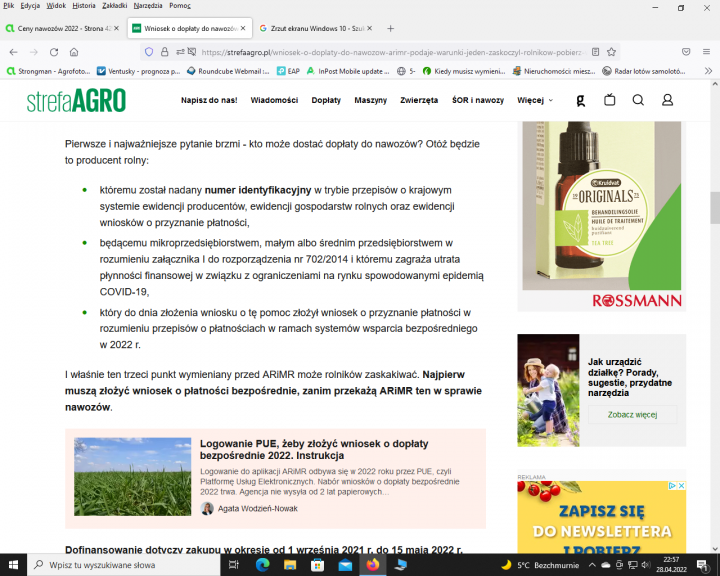Show more bookmarks chevron
Image resolution: width=720 pixels, height=576 pixels.
click(x=708, y=71)
